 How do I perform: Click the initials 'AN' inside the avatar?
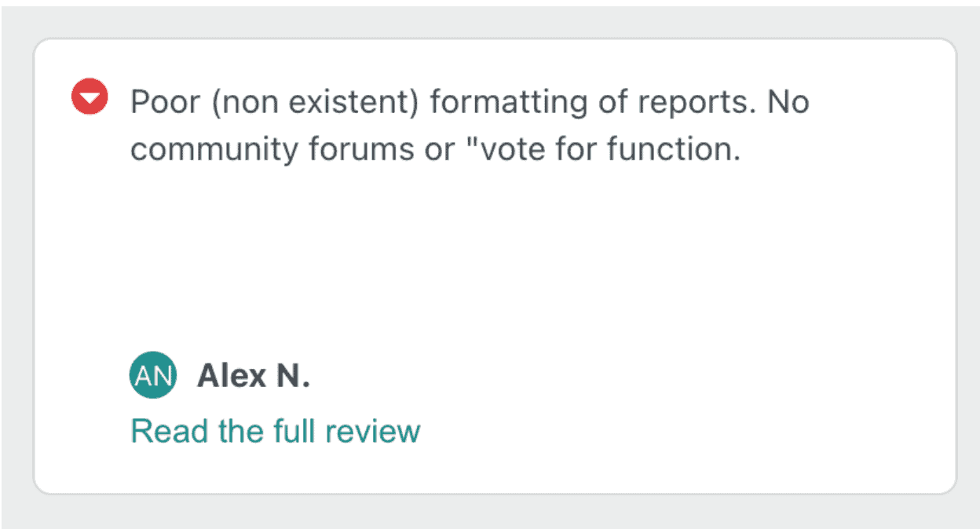point(152,376)
